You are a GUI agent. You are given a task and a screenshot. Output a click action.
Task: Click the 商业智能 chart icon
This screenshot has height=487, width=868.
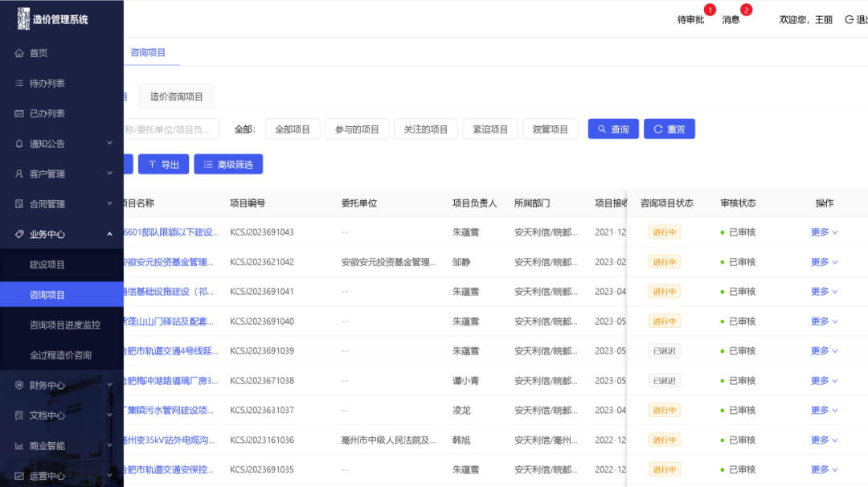19,445
